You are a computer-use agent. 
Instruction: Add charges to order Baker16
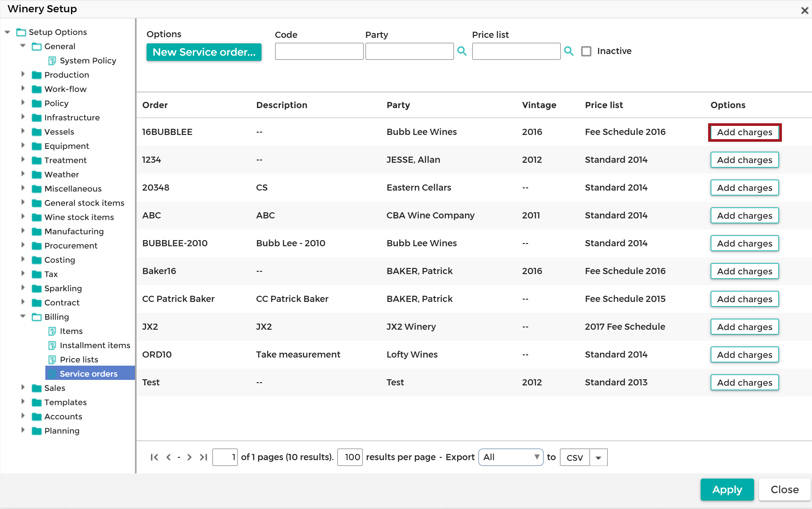(744, 271)
